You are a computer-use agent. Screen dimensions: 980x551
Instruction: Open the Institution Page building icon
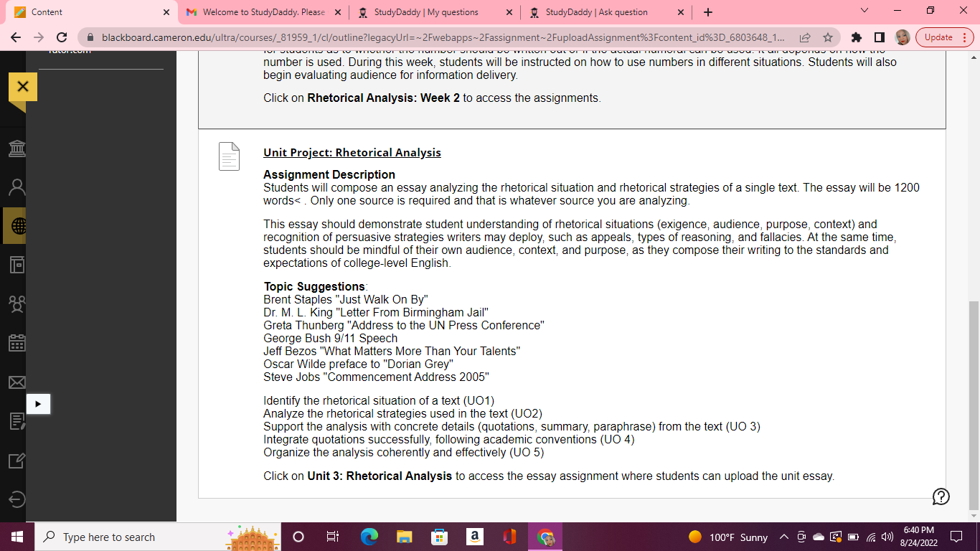pyautogui.click(x=16, y=149)
